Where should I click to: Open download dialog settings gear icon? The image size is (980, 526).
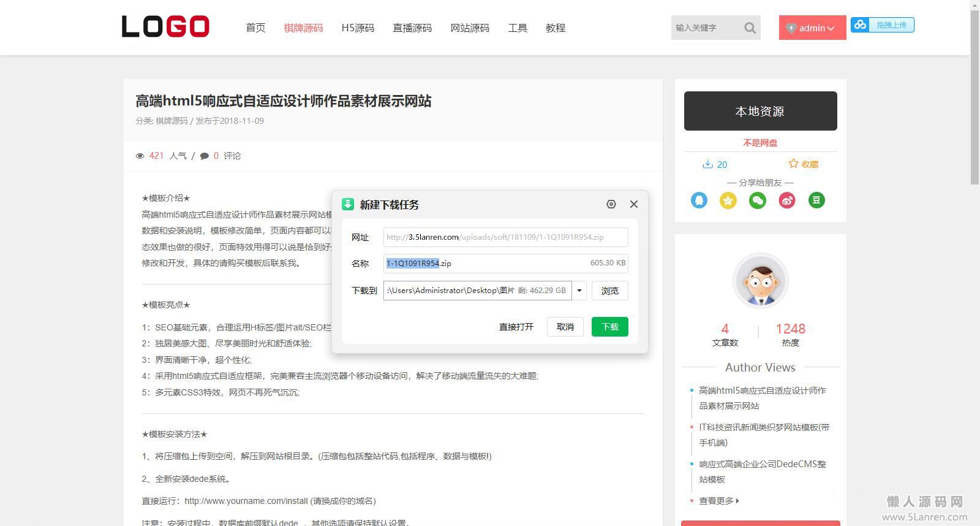point(611,204)
